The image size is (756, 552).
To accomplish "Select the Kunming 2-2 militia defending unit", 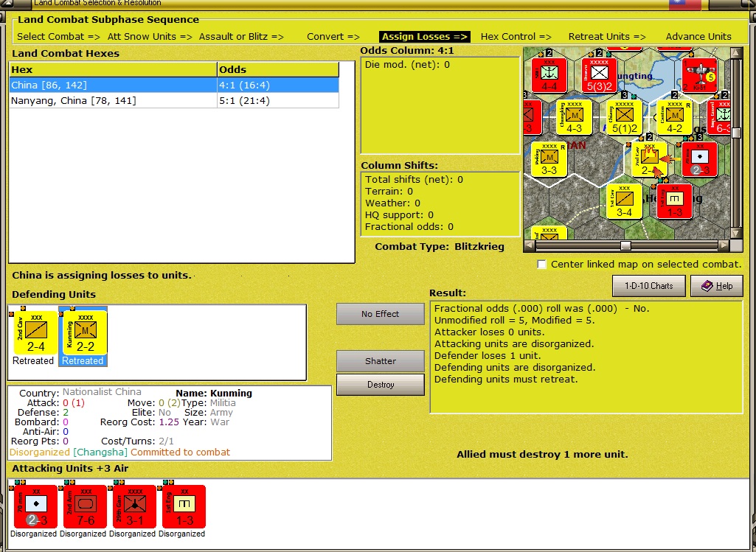I will (x=85, y=332).
